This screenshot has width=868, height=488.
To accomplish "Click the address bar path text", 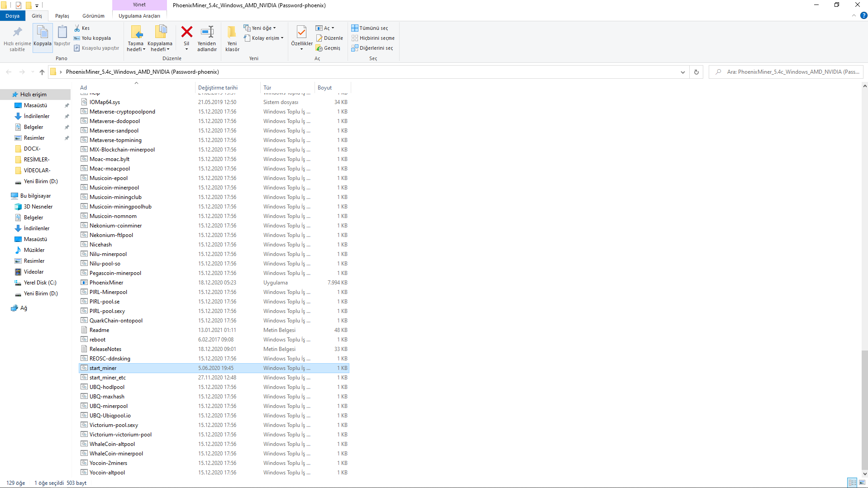I will coord(143,72).
